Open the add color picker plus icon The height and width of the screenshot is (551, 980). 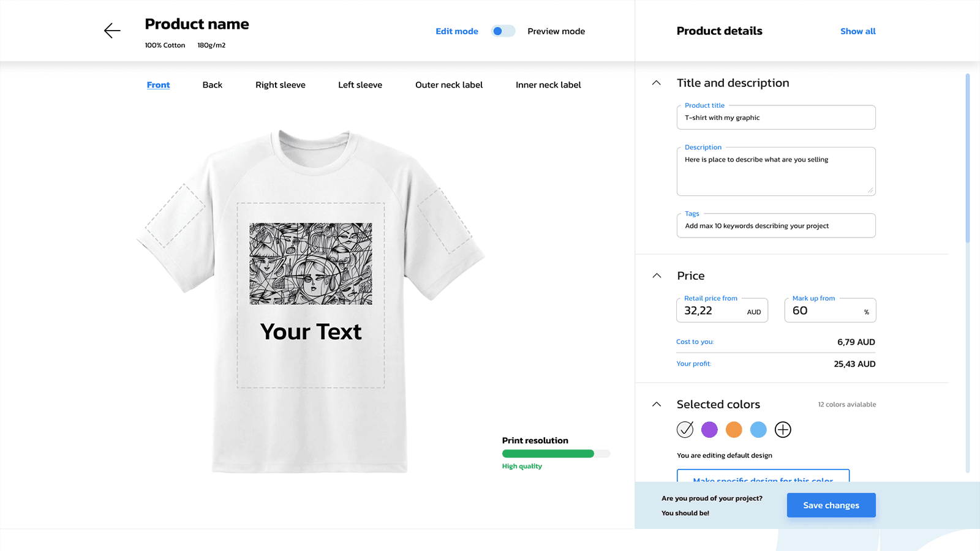pyautogui.click(x=783, y=429)
